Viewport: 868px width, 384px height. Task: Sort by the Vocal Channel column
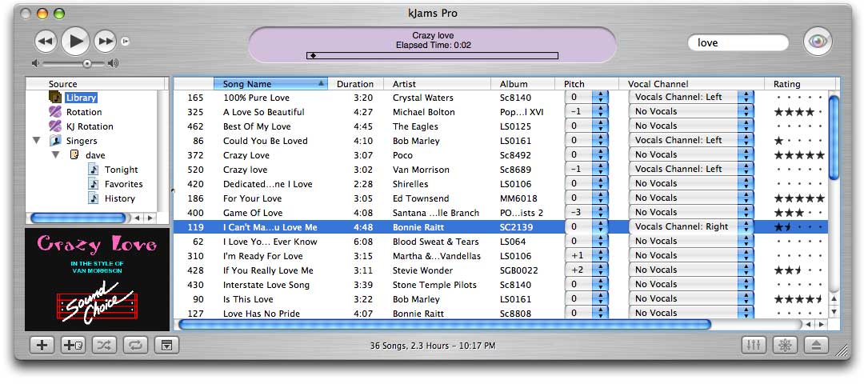point(691,83)
